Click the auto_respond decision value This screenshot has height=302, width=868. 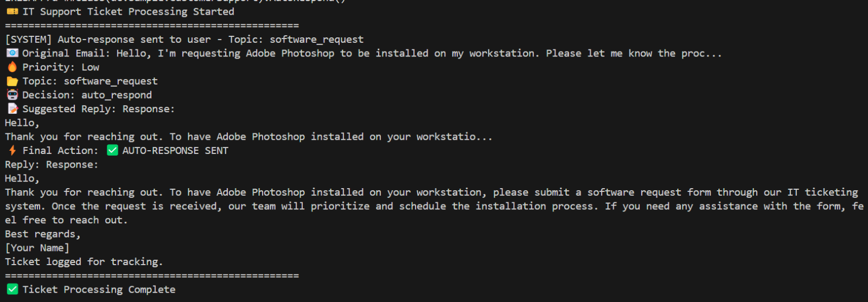point(117,95)
